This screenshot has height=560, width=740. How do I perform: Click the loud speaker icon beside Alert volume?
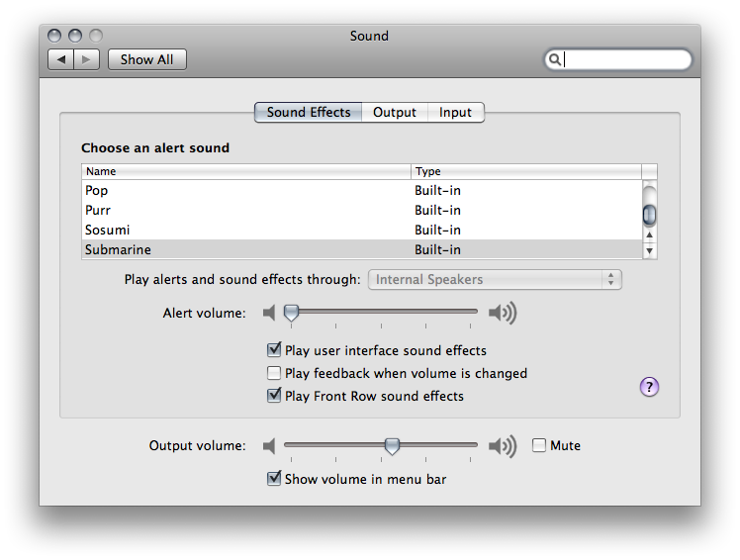click(x=503, y=313)
